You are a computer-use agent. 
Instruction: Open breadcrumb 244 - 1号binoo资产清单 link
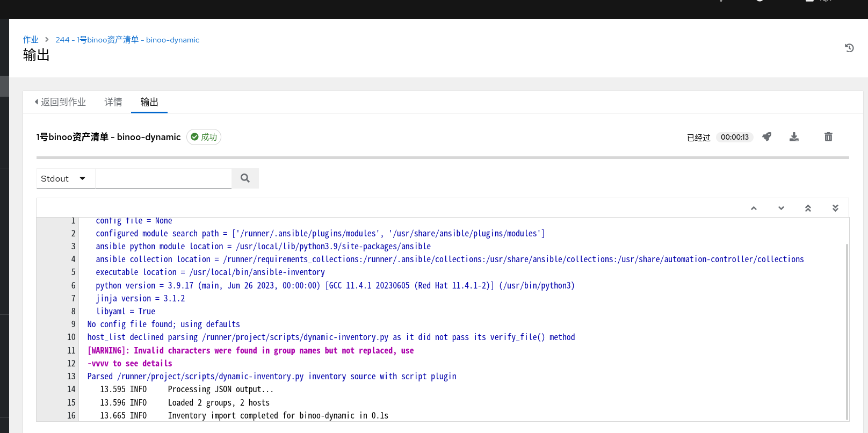(x=127, y=40)
